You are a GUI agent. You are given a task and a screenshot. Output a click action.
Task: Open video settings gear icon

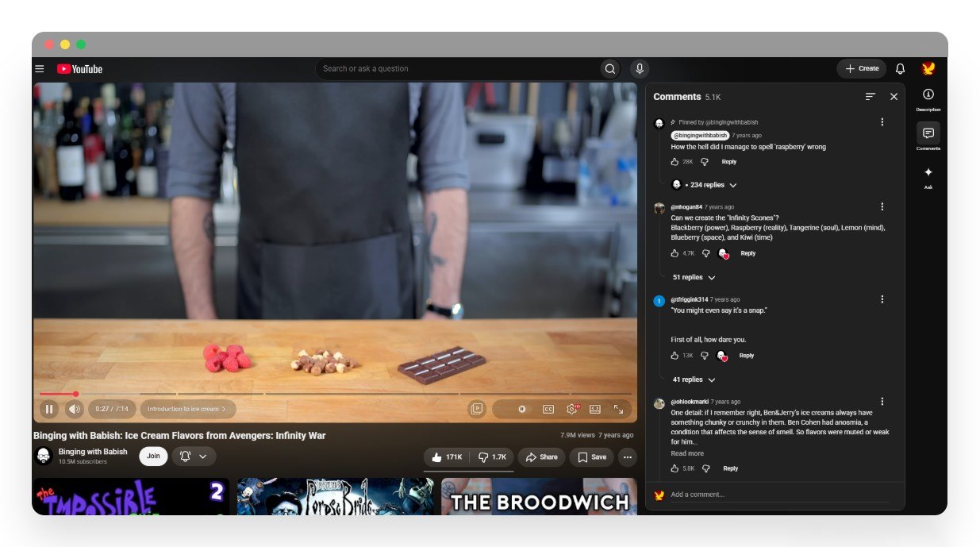571,409
